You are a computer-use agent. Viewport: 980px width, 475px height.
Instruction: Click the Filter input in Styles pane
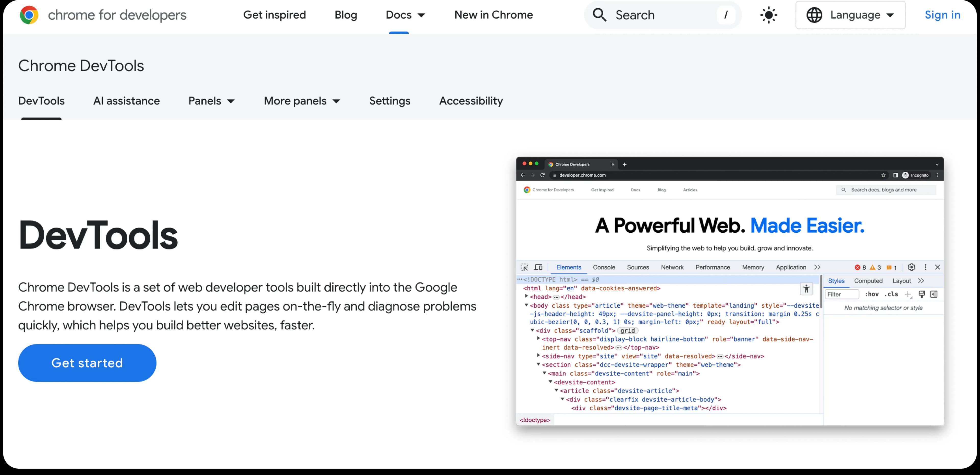(x=842, y=294)
